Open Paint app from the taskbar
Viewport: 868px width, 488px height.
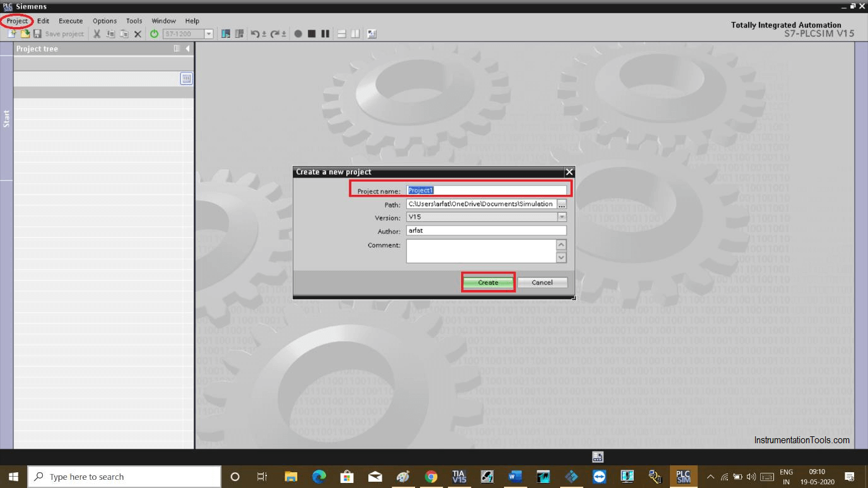403,477
